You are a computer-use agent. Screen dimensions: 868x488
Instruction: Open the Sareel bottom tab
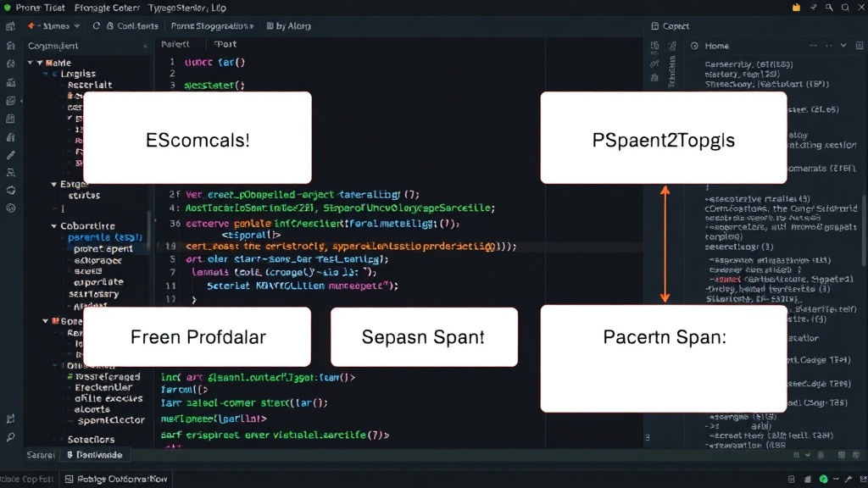(41, 455)
